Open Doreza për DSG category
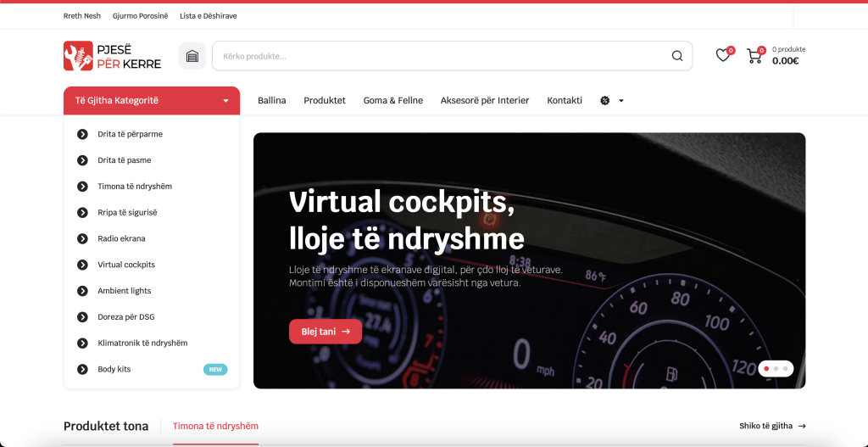This screenshot has width=868, height=447. pyautogui.click(x=126, y=317)
